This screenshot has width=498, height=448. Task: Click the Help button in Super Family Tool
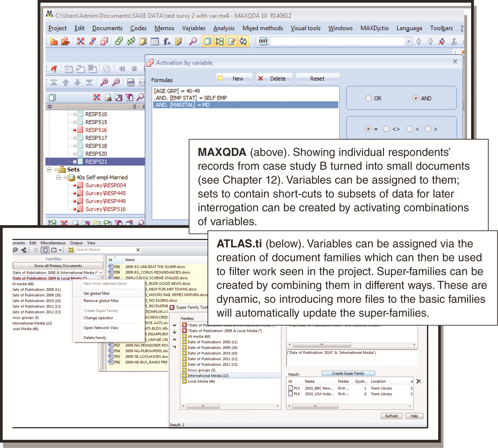coord(414,416)
